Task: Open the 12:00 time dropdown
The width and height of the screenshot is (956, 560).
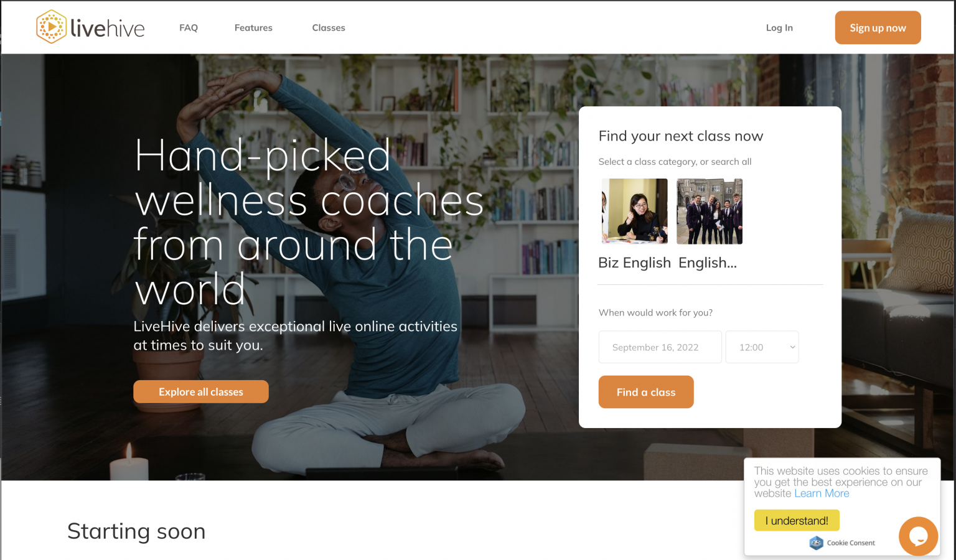Action: coord(762,347)
